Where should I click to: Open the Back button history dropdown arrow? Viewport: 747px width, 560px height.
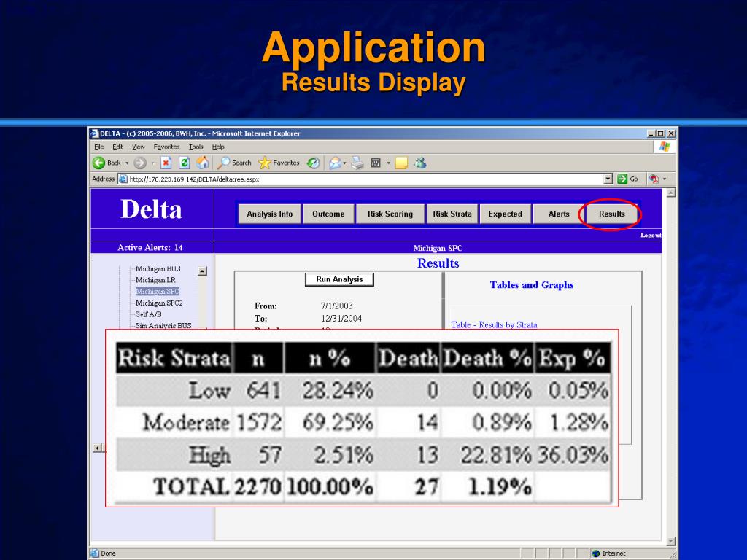127,163
